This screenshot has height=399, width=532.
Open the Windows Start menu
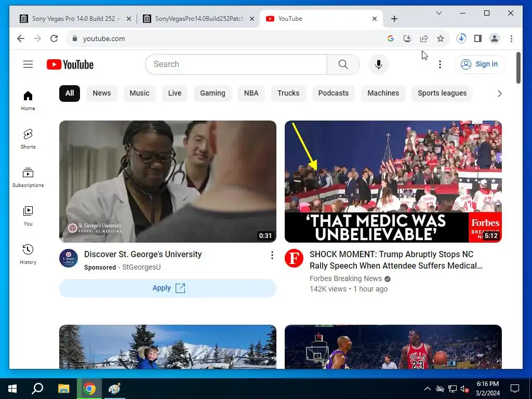click(12, 389)
